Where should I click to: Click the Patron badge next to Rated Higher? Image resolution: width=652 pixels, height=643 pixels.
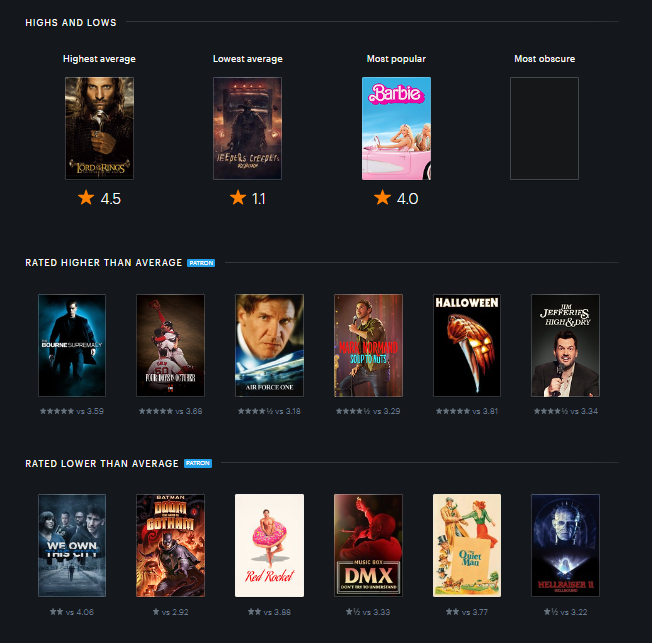coord(201,263)
